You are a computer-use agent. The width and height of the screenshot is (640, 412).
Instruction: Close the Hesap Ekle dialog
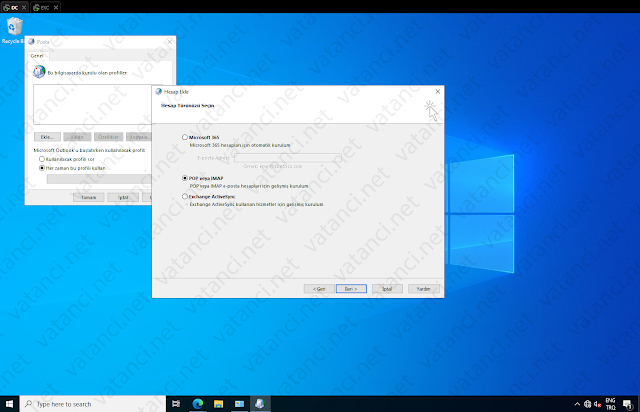tap(438, 91)
